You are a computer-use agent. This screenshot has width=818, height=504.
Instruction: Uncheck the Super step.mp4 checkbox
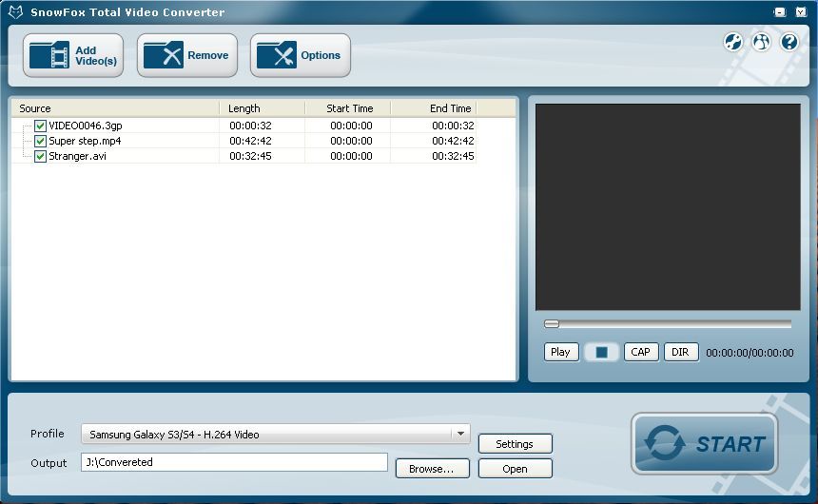[40, 141]
